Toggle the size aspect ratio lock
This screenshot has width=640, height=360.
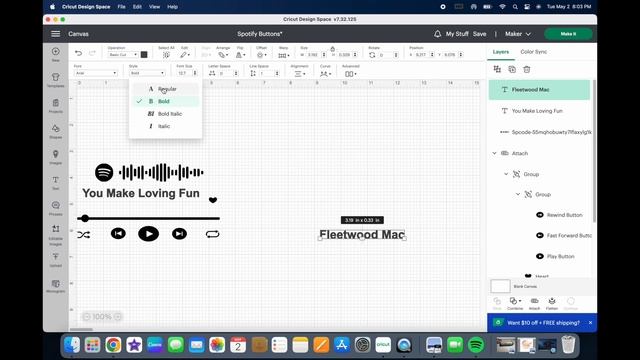click(x=332, y=49)
